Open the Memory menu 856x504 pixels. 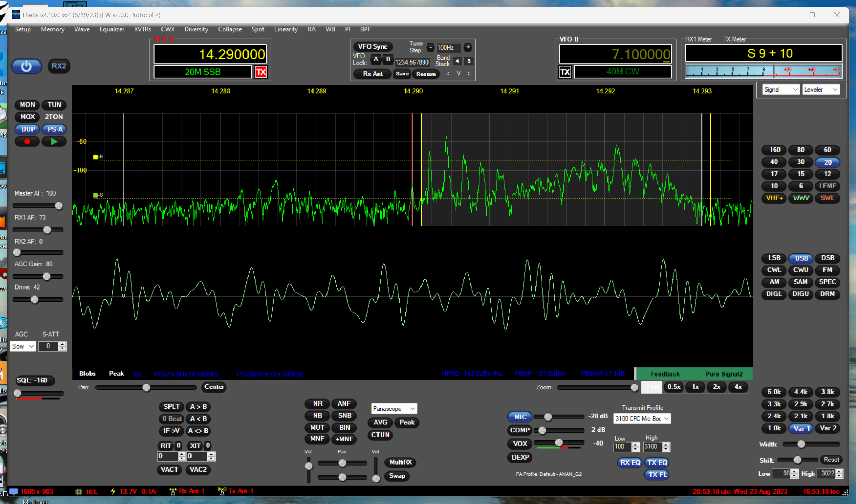52,29
